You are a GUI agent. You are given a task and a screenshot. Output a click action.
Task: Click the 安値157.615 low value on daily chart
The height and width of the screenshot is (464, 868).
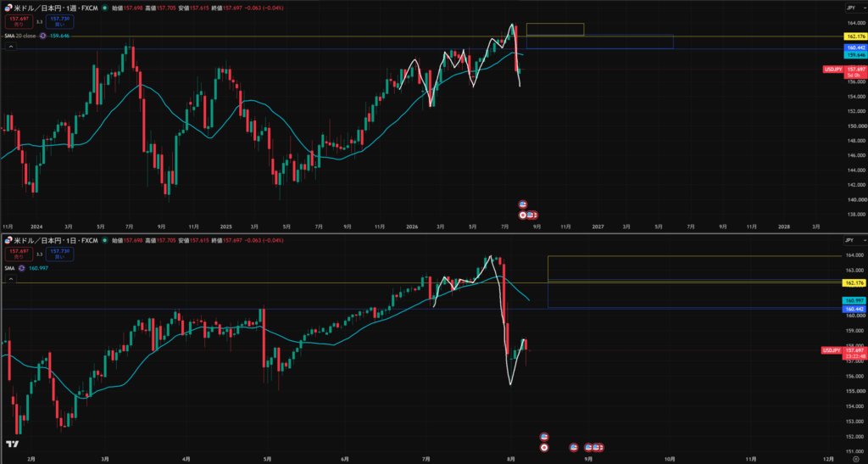tap(194, 240)
